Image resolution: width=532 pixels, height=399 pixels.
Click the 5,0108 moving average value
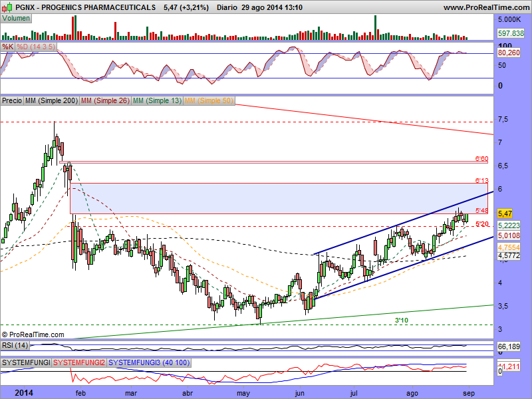pos(509,235)
